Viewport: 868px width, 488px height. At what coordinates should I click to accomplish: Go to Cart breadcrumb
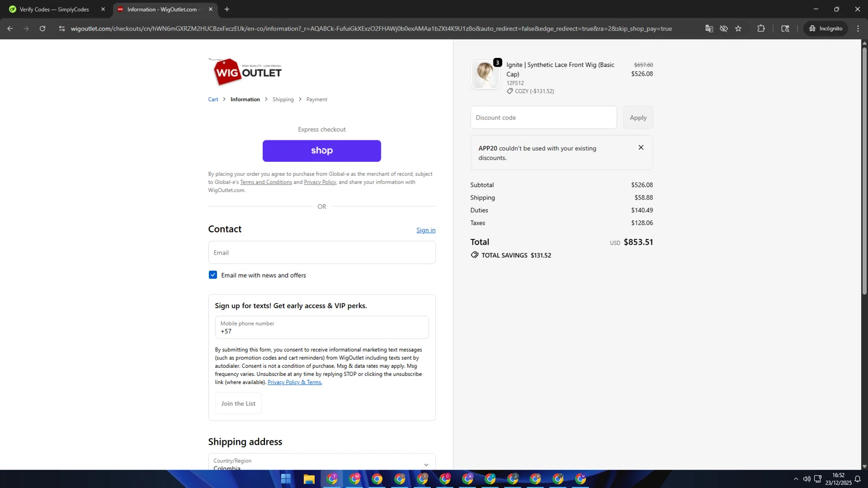213,99
